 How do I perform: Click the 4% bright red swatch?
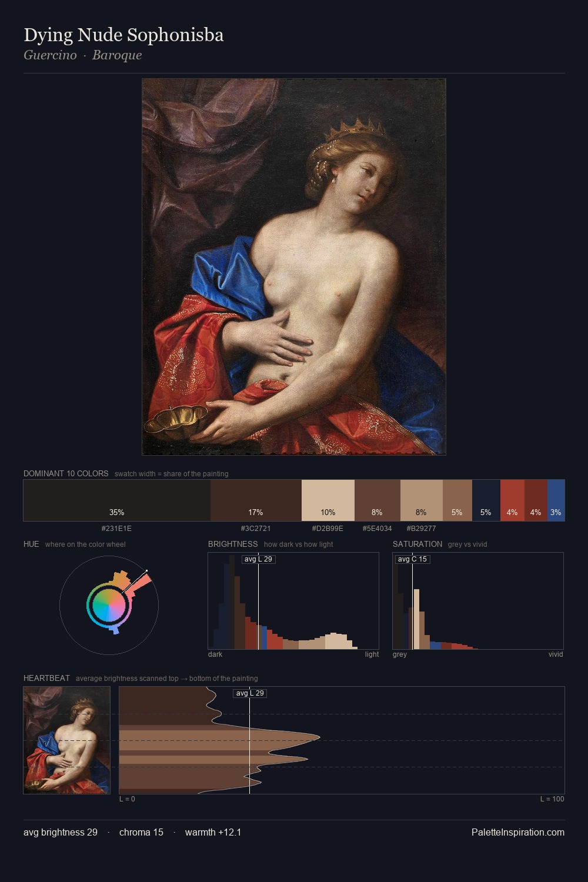pyautogui.click(x=512, y=500)
